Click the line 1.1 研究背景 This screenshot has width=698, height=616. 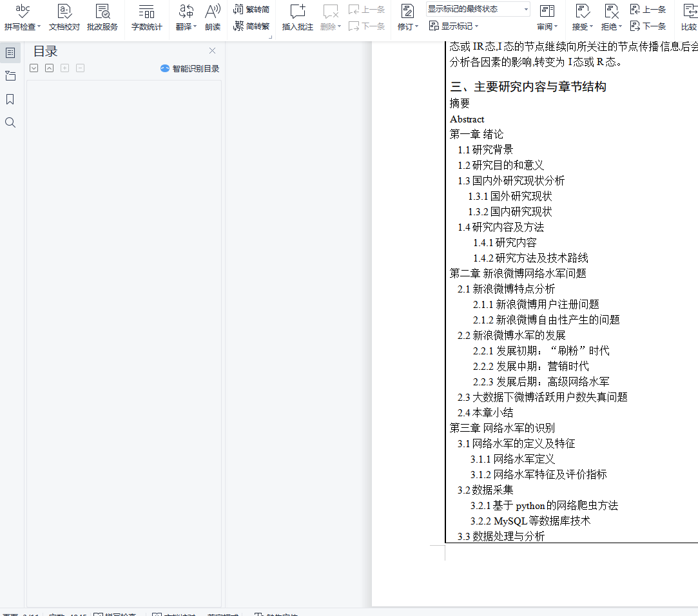(x=485, y=150)
